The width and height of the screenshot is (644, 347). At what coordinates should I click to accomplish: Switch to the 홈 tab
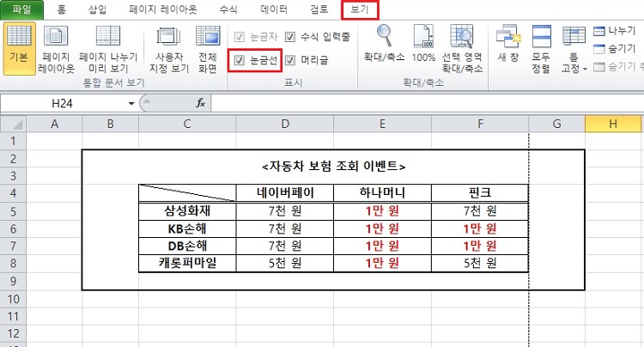(x=62, y=9)
